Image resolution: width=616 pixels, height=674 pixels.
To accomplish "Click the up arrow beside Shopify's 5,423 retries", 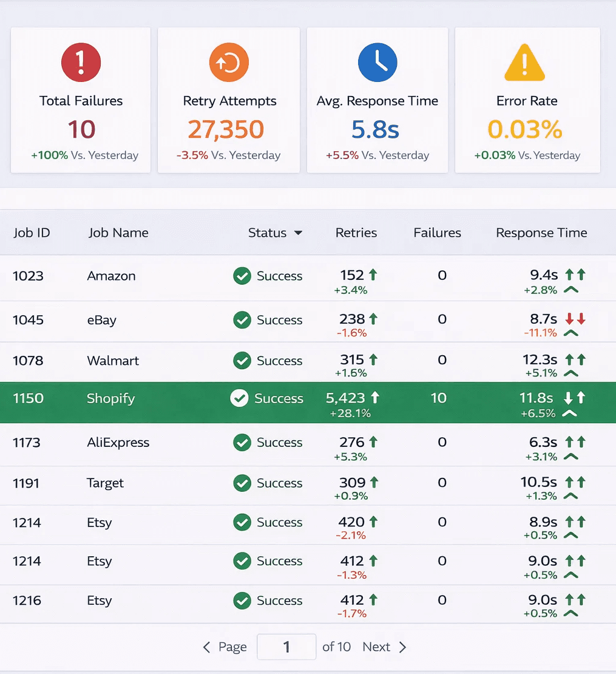I will click(375, 398).
